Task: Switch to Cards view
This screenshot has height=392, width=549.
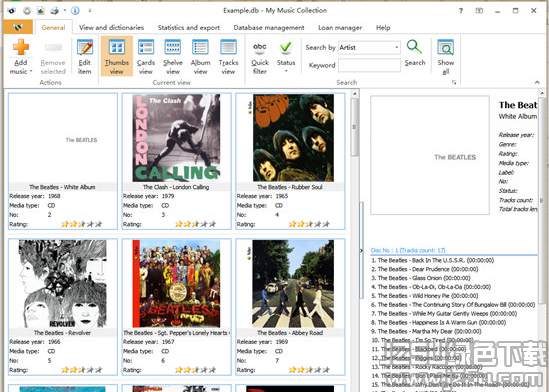Action: click(146, 47)
